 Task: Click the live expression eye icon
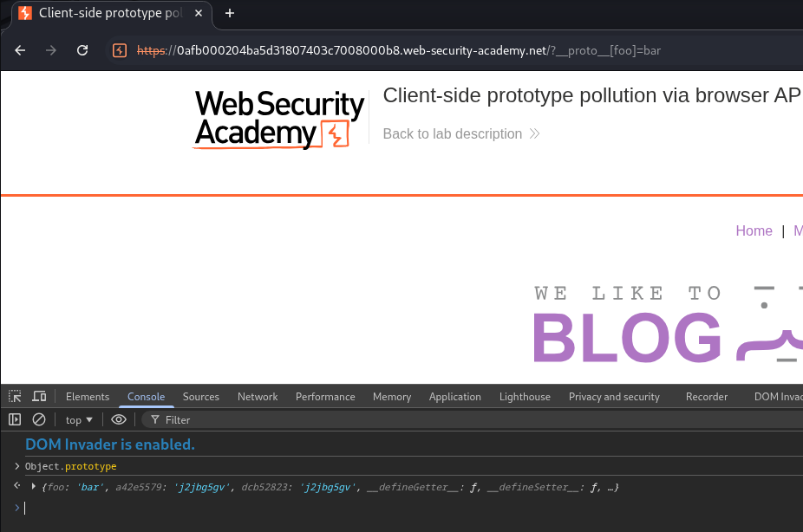coord(119,419)
